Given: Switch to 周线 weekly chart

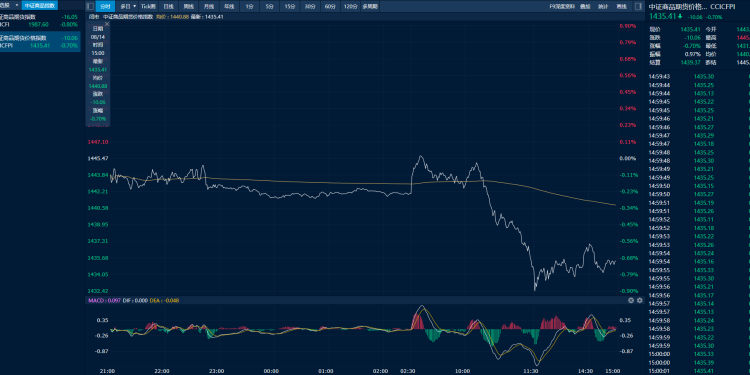Looking at the screenshot, I should [188, 6].
